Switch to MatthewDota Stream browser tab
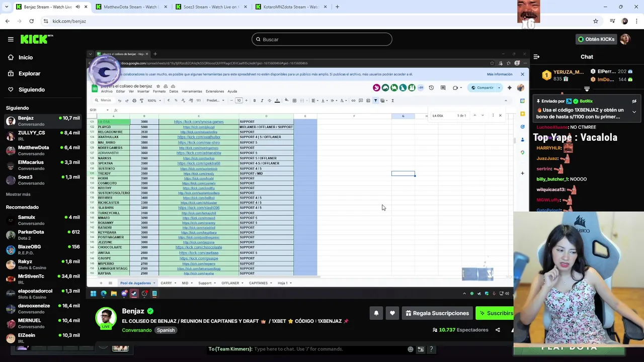The image size is (644, 362). pyautogui.click(x=131, y=7)
